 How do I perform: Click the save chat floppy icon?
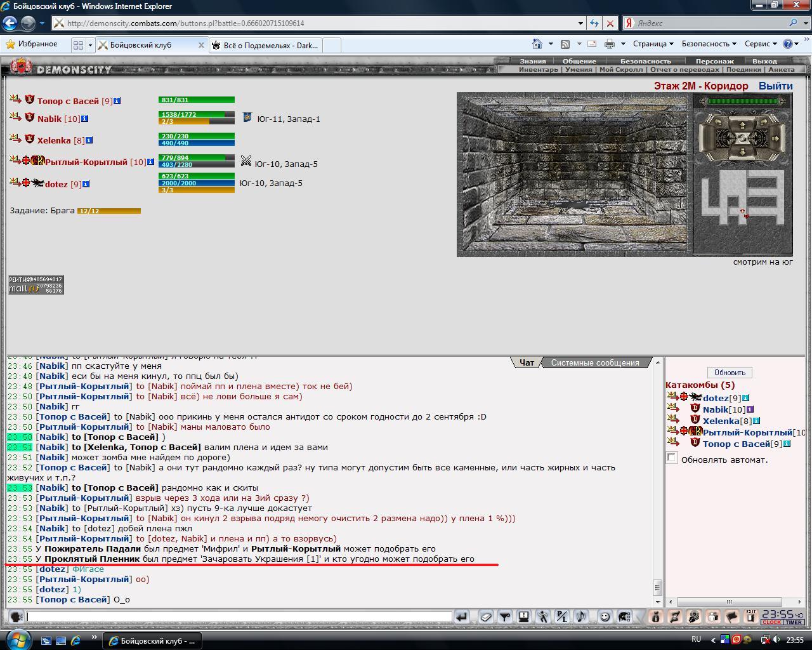[x=523, y=617]
